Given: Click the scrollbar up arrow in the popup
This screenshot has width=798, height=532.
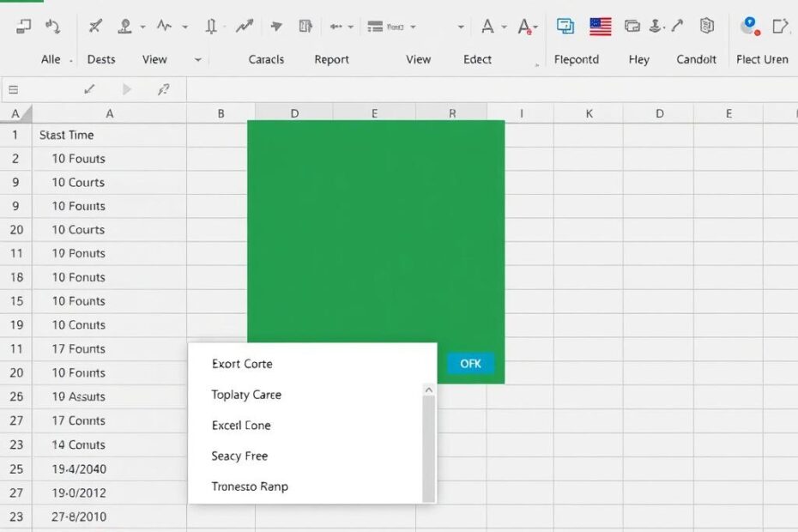Looking at the screenshot, I should pyautogui.click(x=429, y=388).
